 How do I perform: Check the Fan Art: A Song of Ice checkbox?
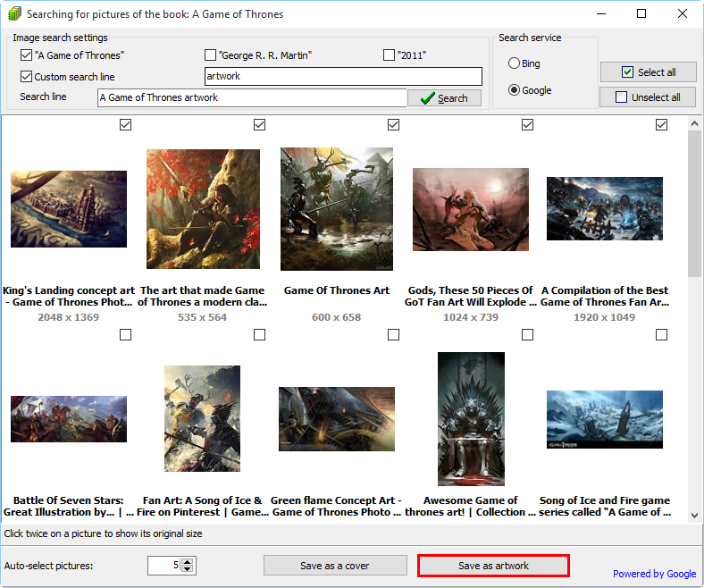(x=259, y=334)
